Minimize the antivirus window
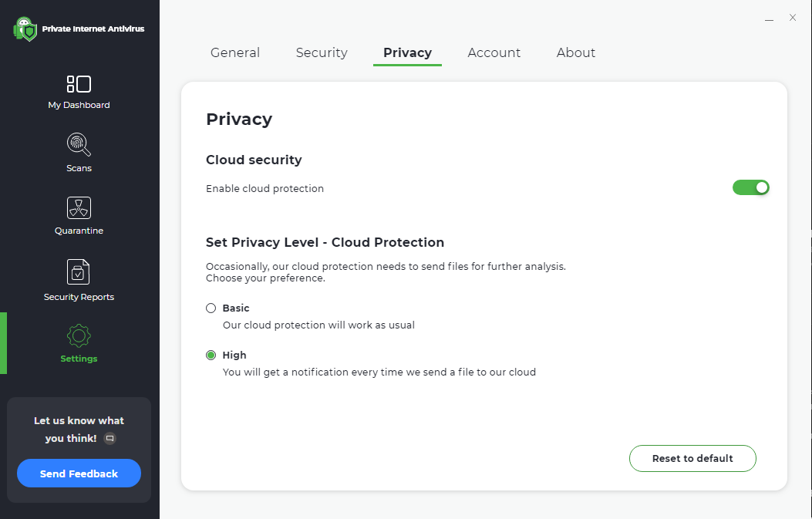The width and height of the screenshot is (812, 519). coord(770,18)
